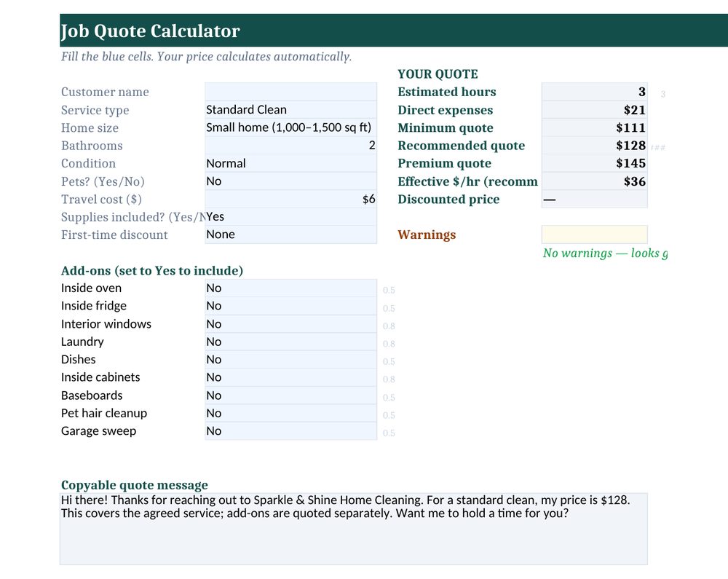Click the Estimated hours value 3
The image size is (728, 579).
tap(594, 92)
